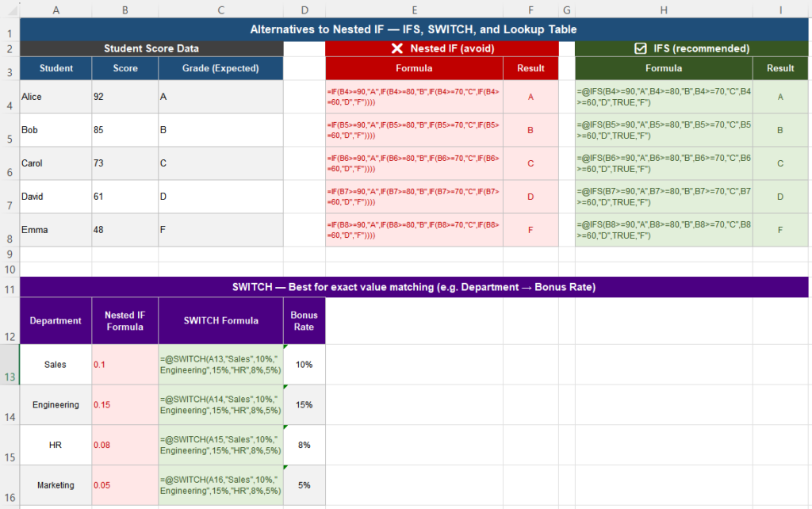Select Bob's score cell '85'
Viewport: 812px width, 509px height.
pyautogui.click(x=124, y=130)
